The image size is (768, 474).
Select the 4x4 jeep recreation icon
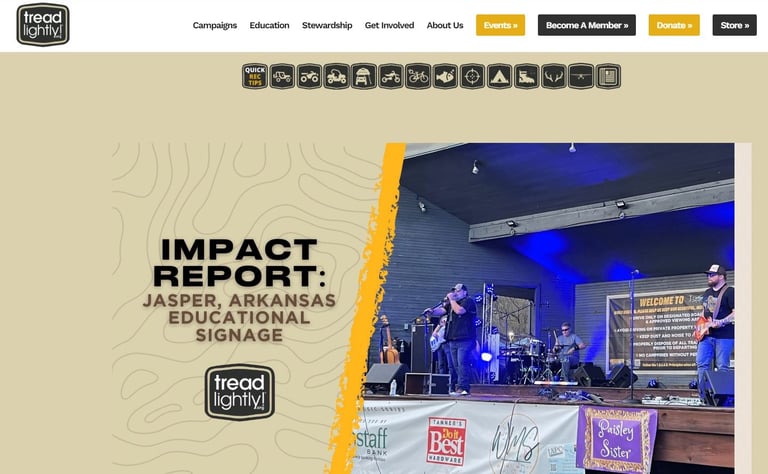click(282, 76)
